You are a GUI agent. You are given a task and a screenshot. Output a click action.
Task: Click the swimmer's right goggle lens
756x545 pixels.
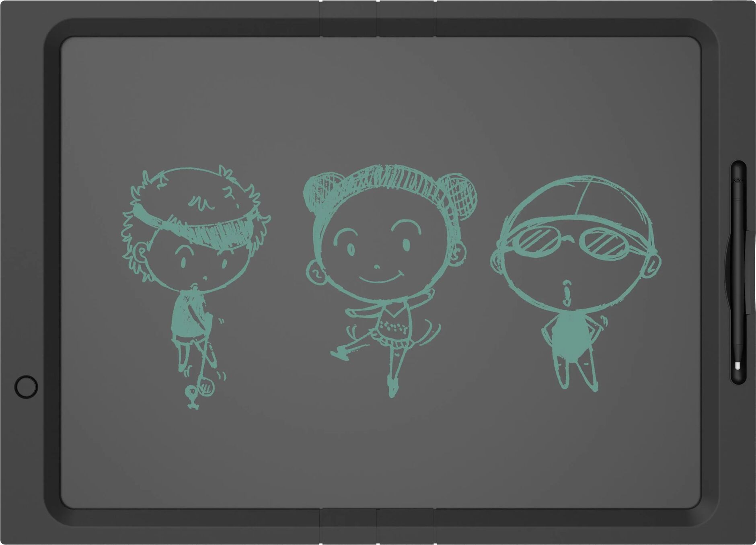point(603,242)
